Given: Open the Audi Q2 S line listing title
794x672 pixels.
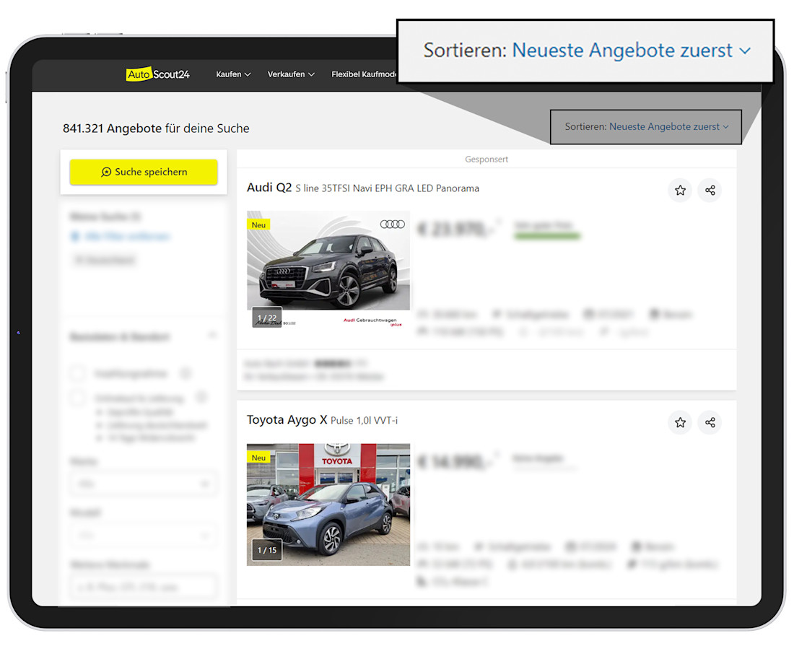Looking at the screenshot, I should 362,188.
